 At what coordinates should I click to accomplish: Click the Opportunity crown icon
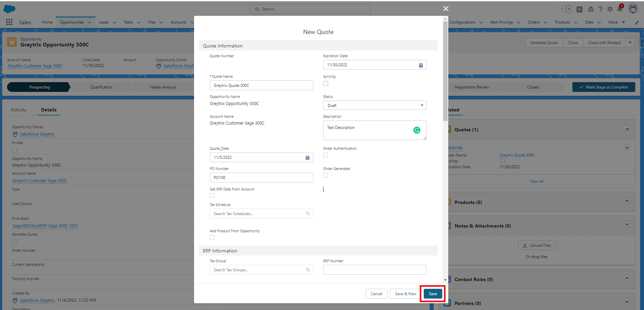pyautogui.click(x=12, y=42)
